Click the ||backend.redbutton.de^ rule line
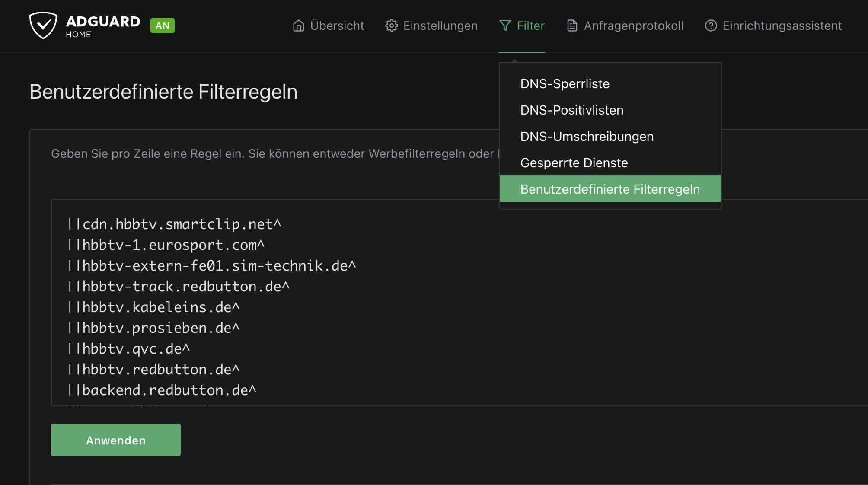The height and width of the screenshot is (485, 868). (162, 390)
